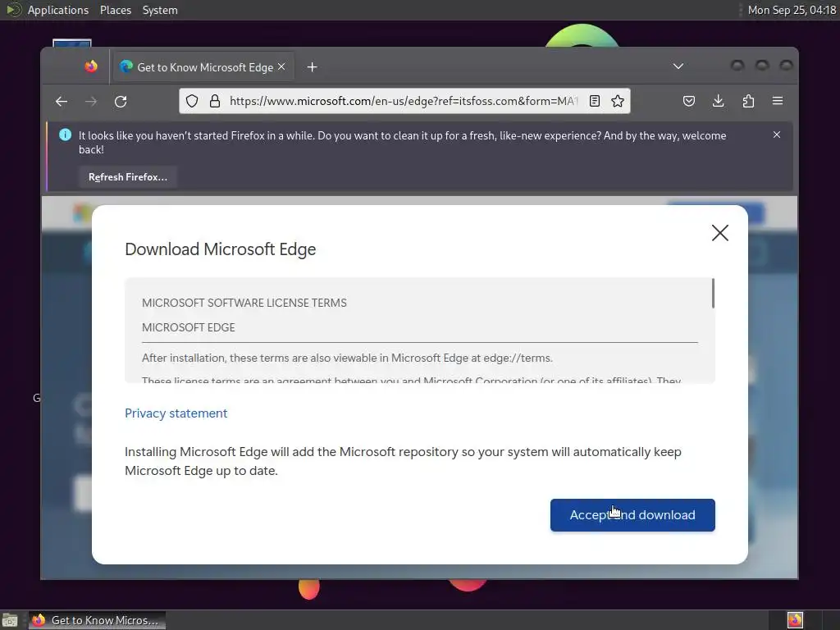The width and height of the screenshot is (840, 630).
Task: Show site security padlock info
Action: point(215,101)
